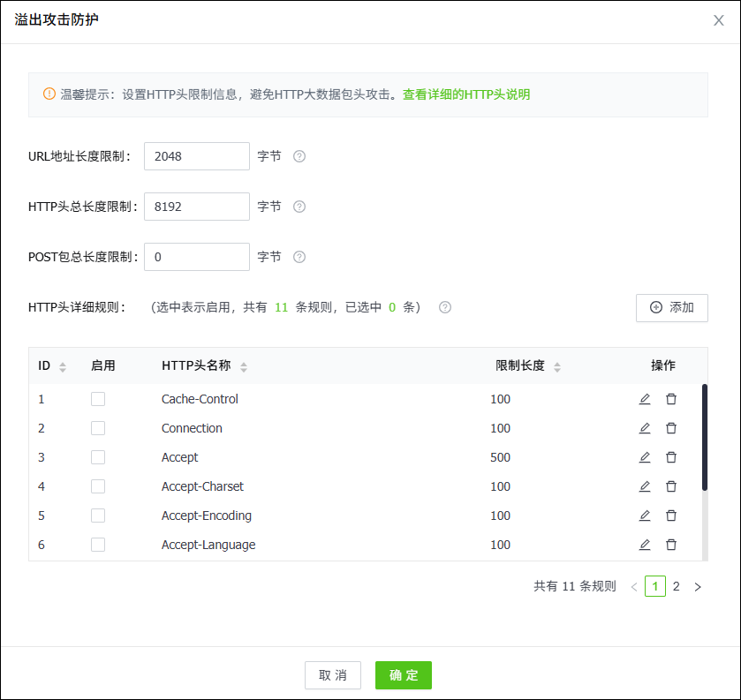This screenshot has height=700, width=741.
Task: Delete the Connection rule
Action: 671,428
